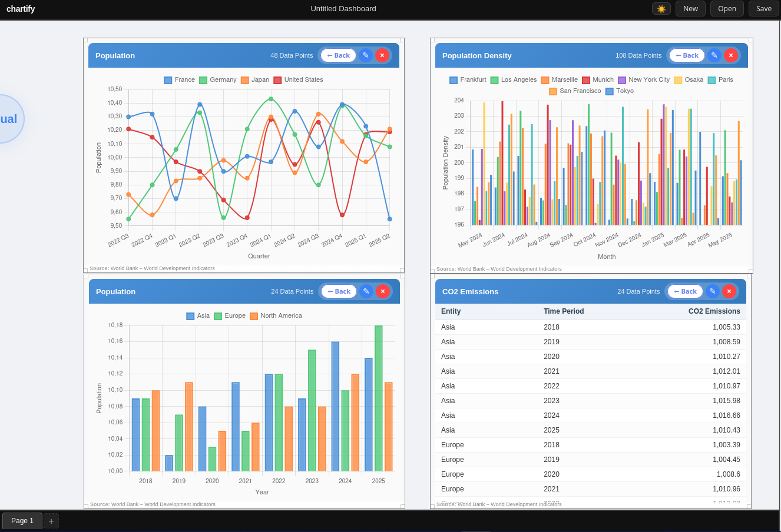The image size is (781, 532).
Task: Click Back on the Population line chart
Action: point(337,55)
